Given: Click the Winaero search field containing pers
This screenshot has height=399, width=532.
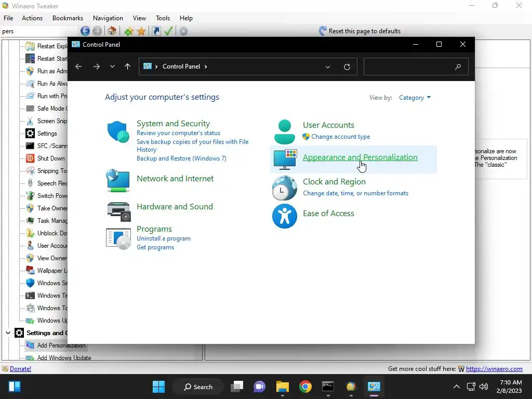Looking at the screenshot, I should pyautogui.click(x=39, y=31).
